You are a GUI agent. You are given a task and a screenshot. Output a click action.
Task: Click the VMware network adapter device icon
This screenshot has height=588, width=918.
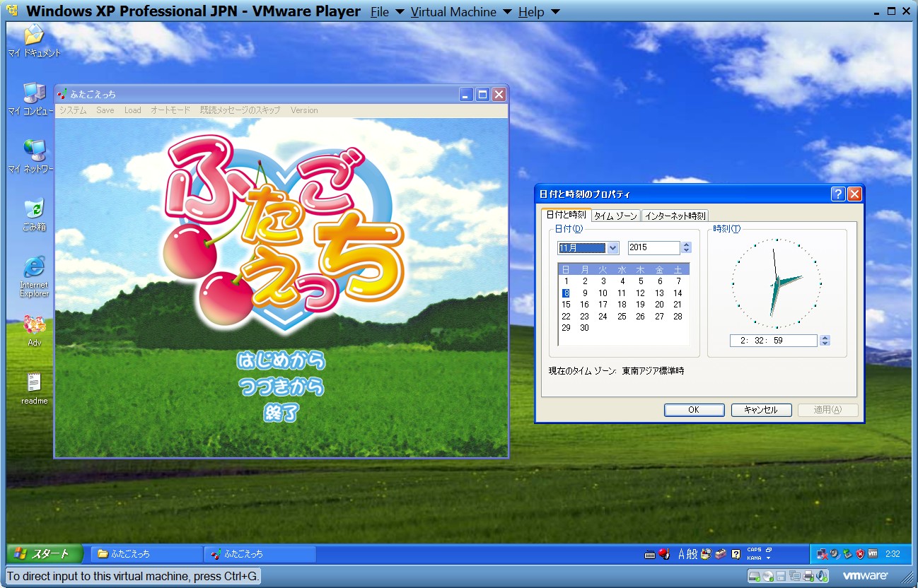pos(795,575)
